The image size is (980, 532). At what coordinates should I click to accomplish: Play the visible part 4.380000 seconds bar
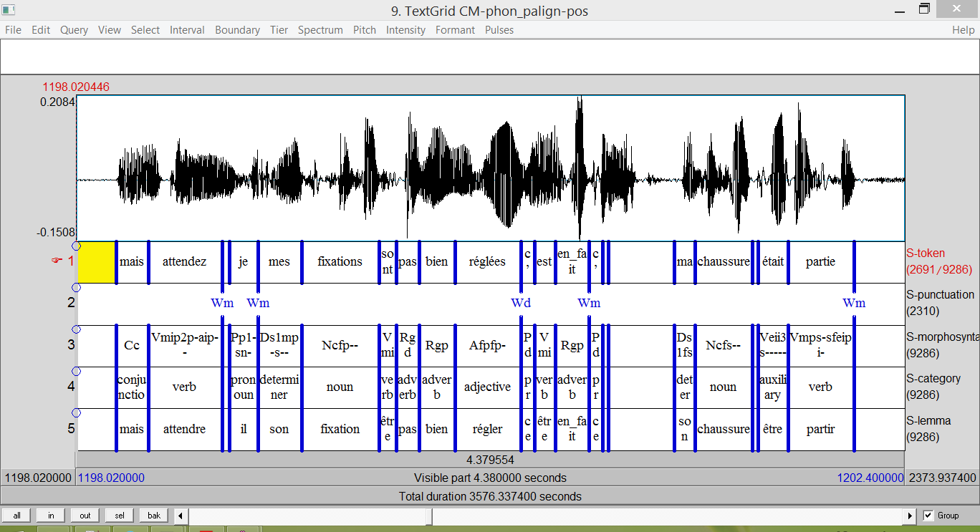490,478
